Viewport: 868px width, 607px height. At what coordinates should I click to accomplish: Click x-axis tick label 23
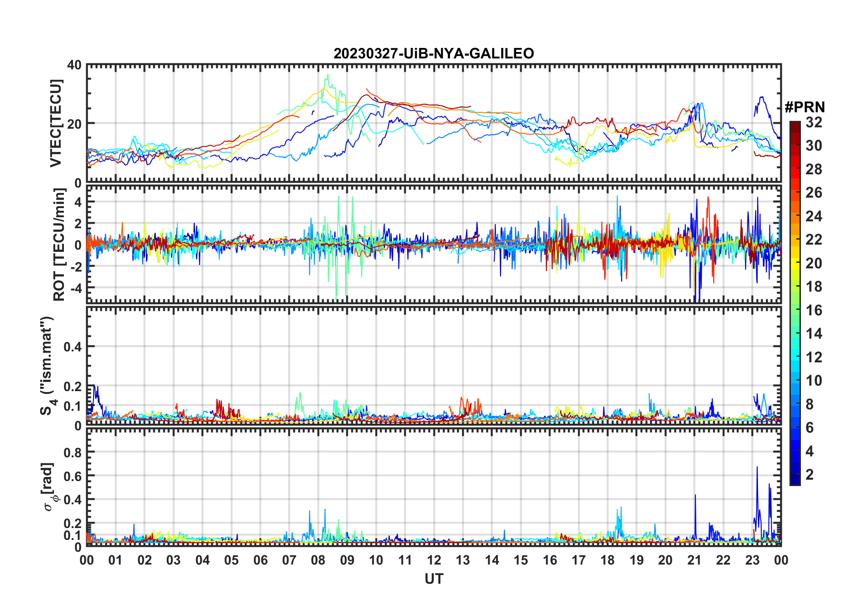752,560
